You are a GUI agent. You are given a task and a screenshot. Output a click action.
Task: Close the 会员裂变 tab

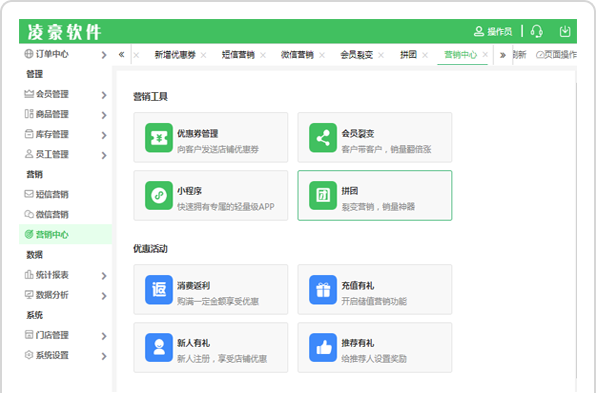click(x=381, y=55)
